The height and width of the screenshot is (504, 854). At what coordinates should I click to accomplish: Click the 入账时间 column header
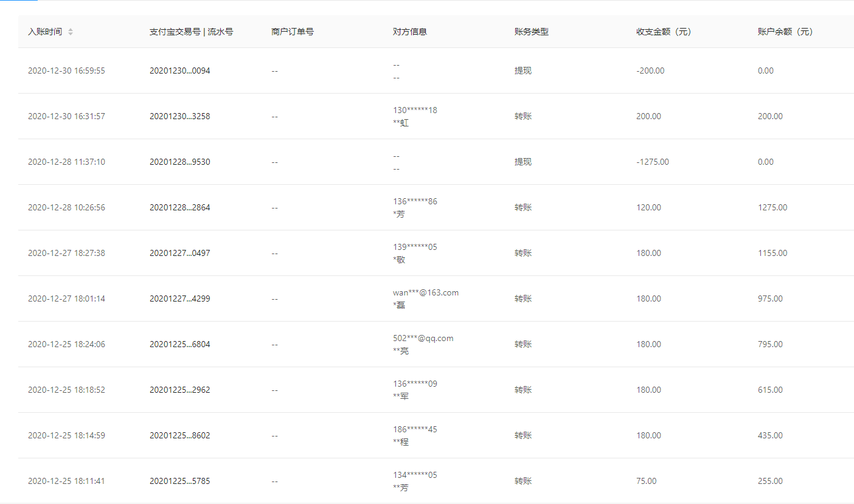click(x=45, y=32)
